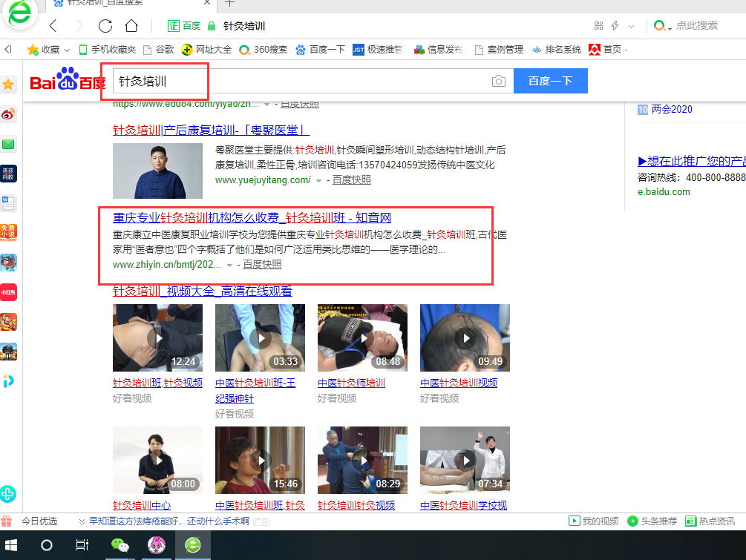Open WeChat from the taskbar

pyautogui.click(x=120, y=544)
